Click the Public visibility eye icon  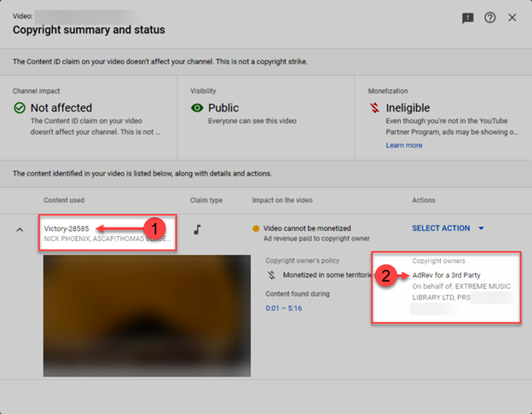(x=197, y=108)
